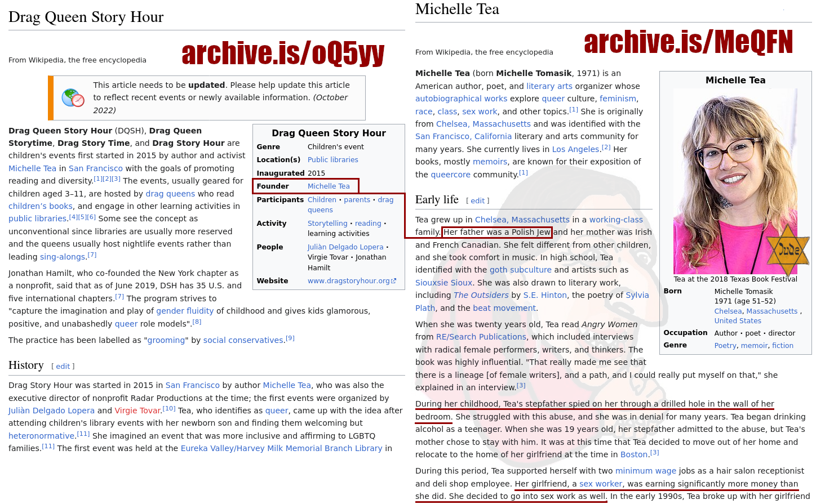
Task: Open the 'grooming' link
Action: pyautogui.click(x=166, y=340)
